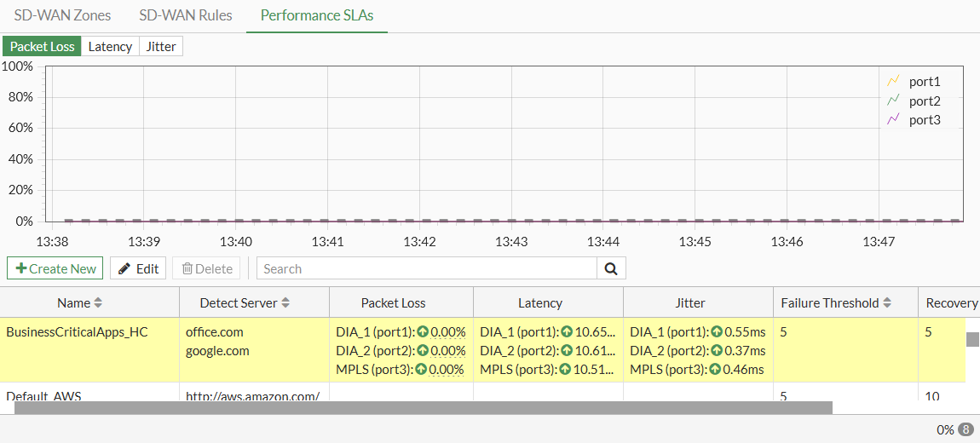The height and width of the screenshot is (443, 980).
Task: Click the pencil icon on Edit
Action: pos(124,268)
